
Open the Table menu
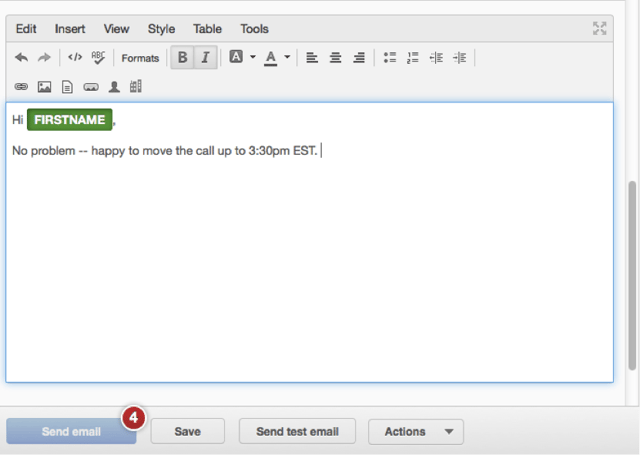(207, 29)
